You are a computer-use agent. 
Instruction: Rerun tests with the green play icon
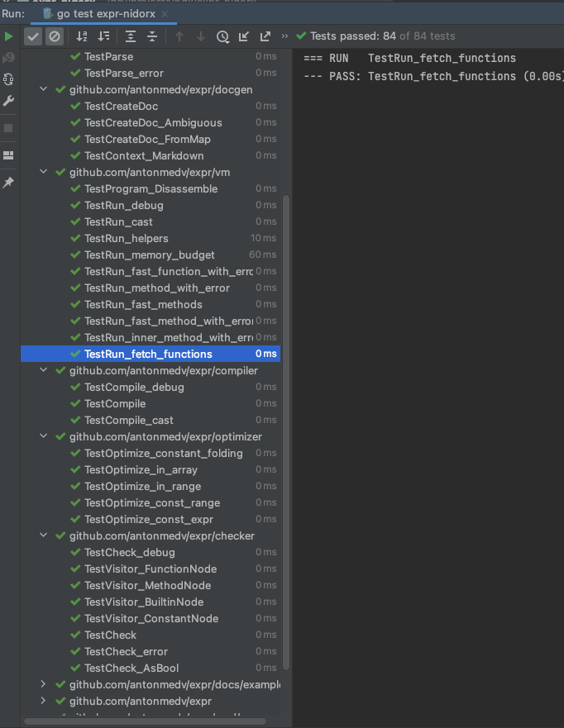8,36
